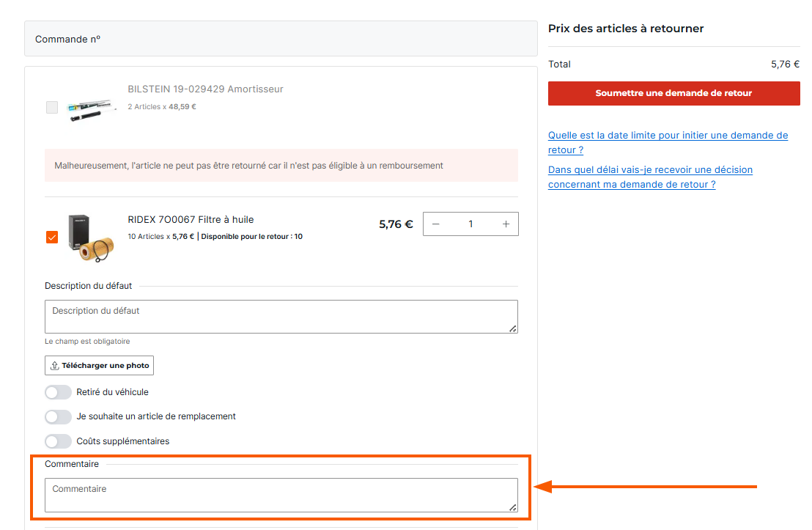
Task: Enable the Coûts supplémentaires switch
Action: (58, 441)
